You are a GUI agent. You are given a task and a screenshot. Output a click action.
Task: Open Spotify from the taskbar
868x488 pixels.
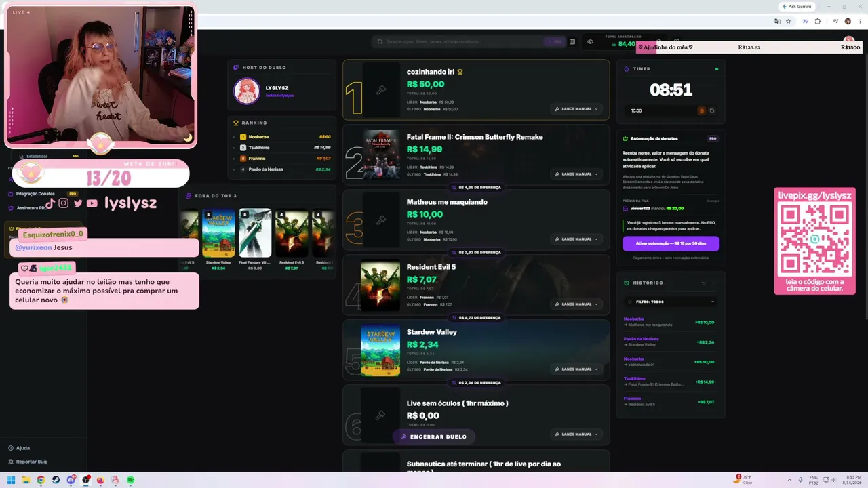click(131, 480)
